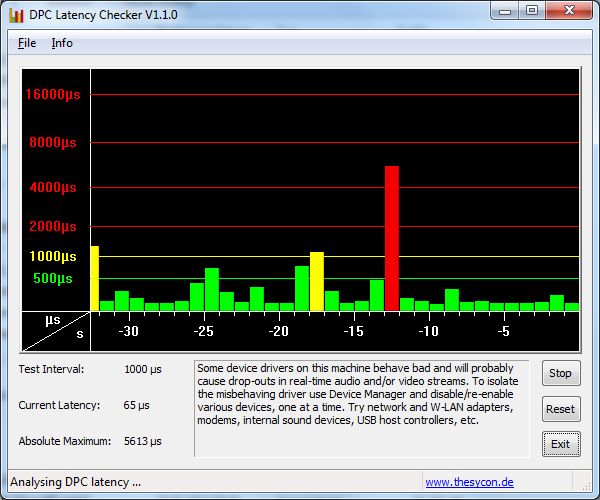The image size is (600, 500).
Task: Maximize the DPC Latency Checker window
Action: 532,10
